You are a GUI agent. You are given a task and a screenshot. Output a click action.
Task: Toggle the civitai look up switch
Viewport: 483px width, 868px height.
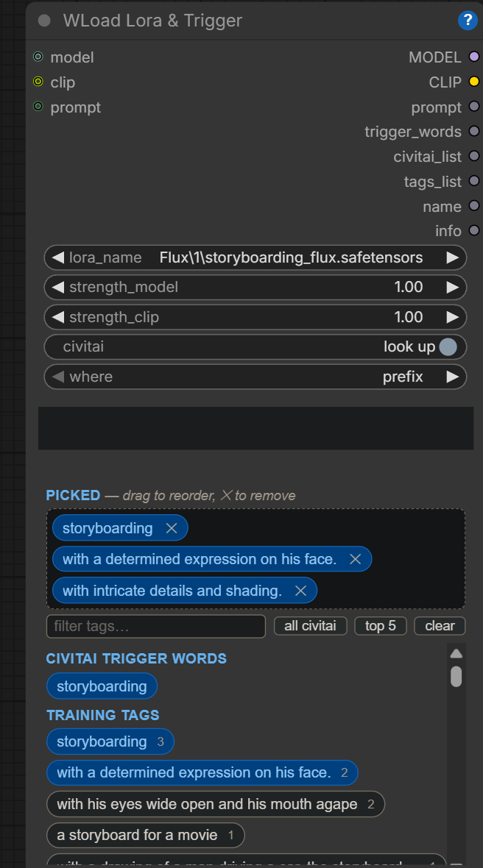[448, 347]
